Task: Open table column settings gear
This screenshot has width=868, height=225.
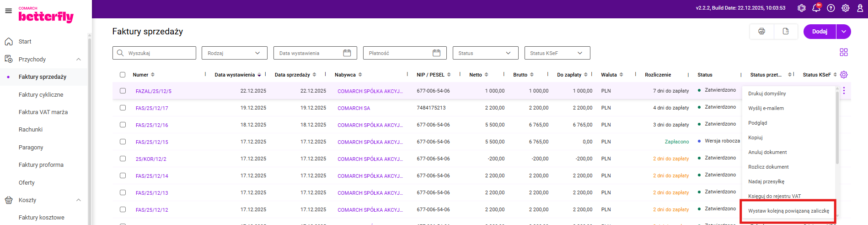Action: (x=844, y=75)
